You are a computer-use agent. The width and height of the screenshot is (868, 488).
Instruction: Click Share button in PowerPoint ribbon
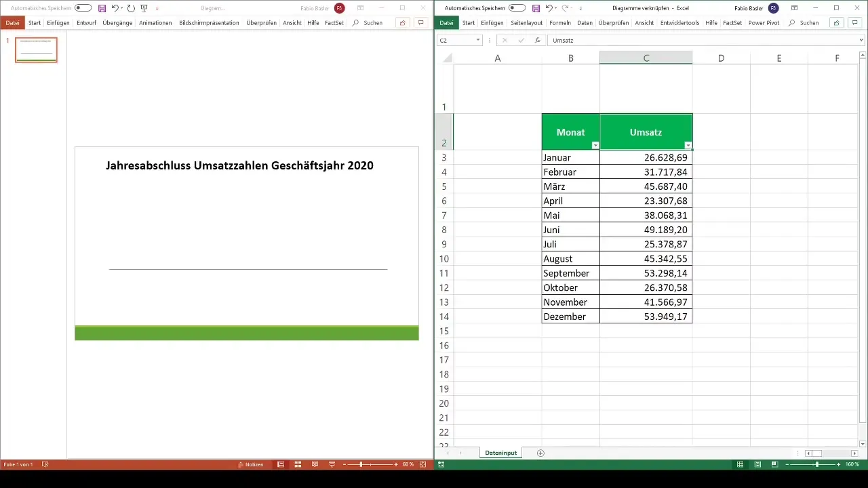click(403, 22)
